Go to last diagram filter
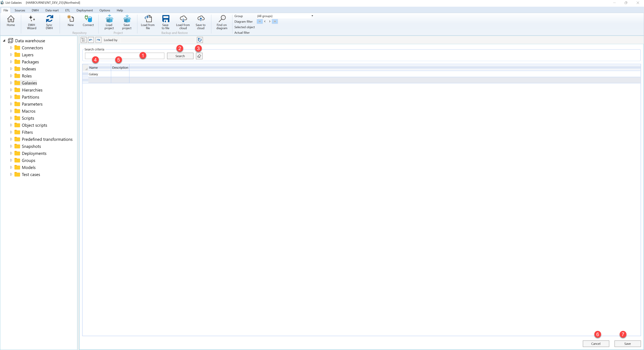This screenshot has width=644, height=350. [275, 21]
